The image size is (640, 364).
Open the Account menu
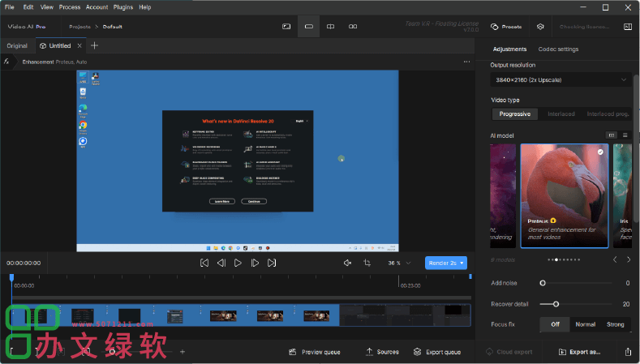(x=97, y=7)
